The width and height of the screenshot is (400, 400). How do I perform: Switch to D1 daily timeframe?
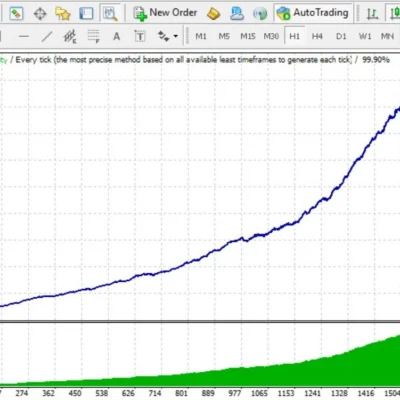341,36
